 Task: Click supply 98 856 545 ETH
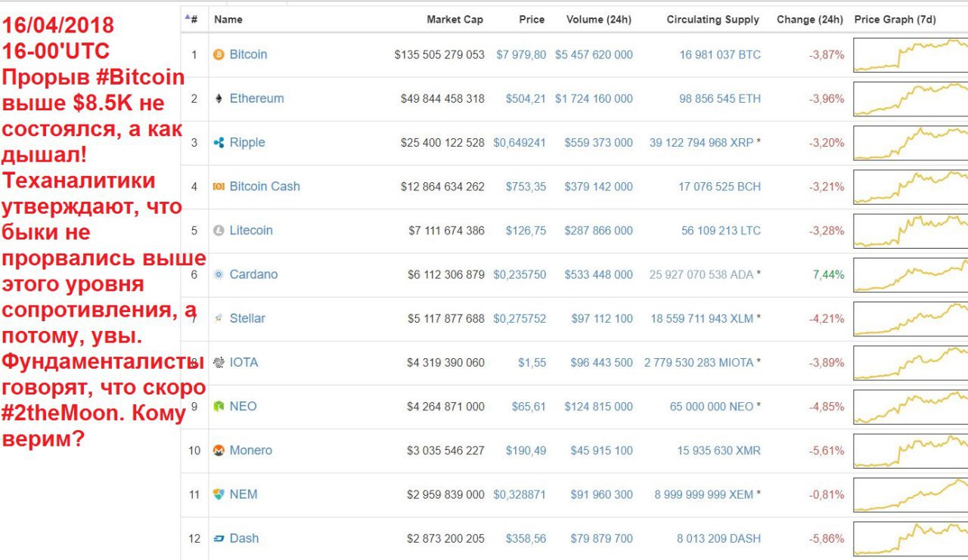click(x=720, y=98)
